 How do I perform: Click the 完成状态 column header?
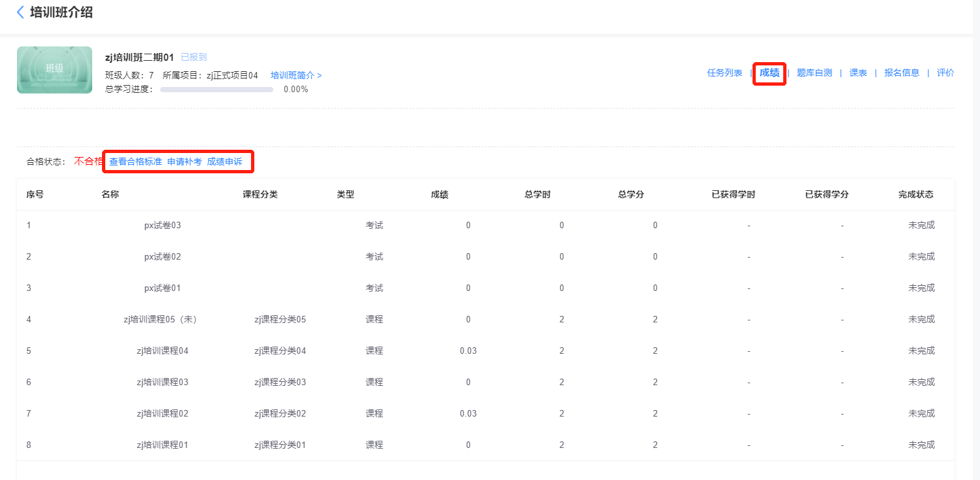point(916,195)
